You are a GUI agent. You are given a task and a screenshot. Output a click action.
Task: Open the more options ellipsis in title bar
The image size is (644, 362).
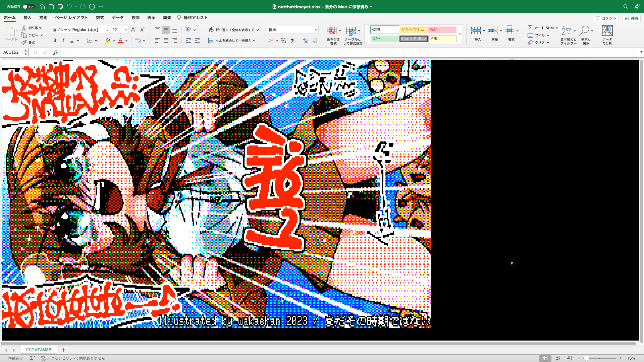[x=101, y=7]
